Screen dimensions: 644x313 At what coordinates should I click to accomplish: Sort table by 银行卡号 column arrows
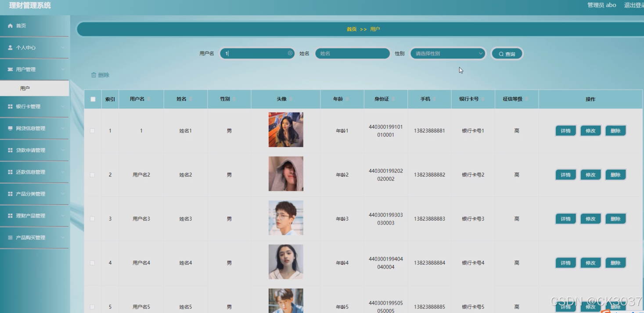click(x=482, y=99)
